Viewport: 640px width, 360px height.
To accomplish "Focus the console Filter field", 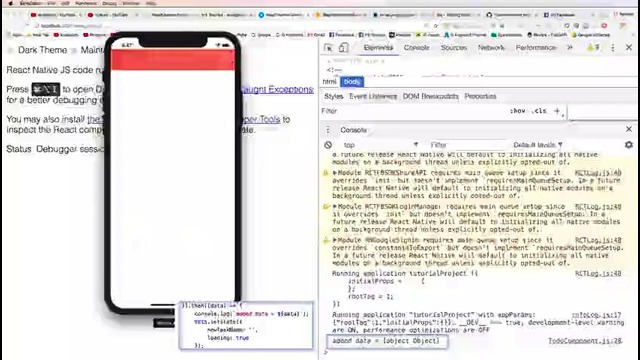I will coord(467,145).
